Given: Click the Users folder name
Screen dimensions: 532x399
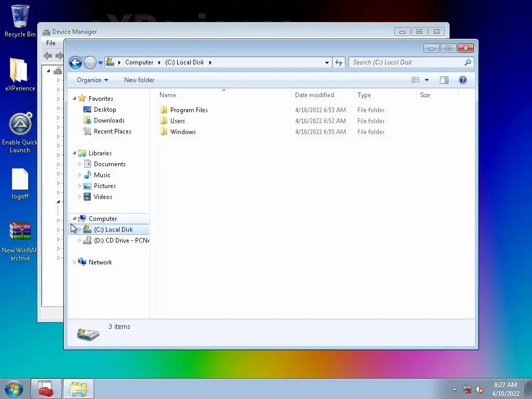Looking at the screenshot, I should click(178, 121).
